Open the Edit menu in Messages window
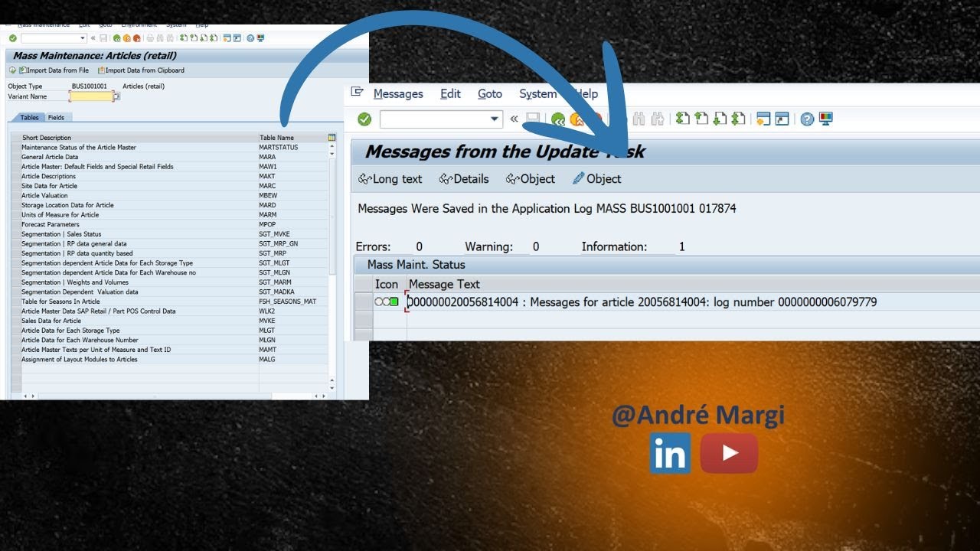 point(450,93)
